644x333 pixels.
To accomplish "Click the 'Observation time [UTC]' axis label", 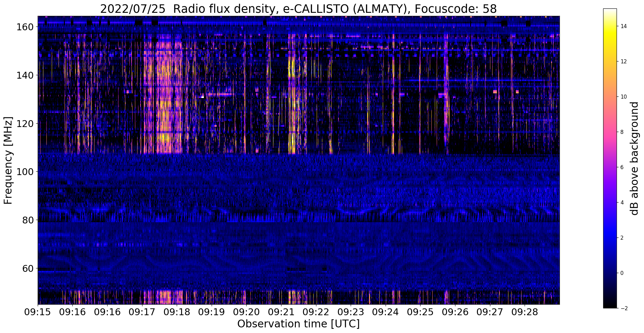I will click(298, 324).
